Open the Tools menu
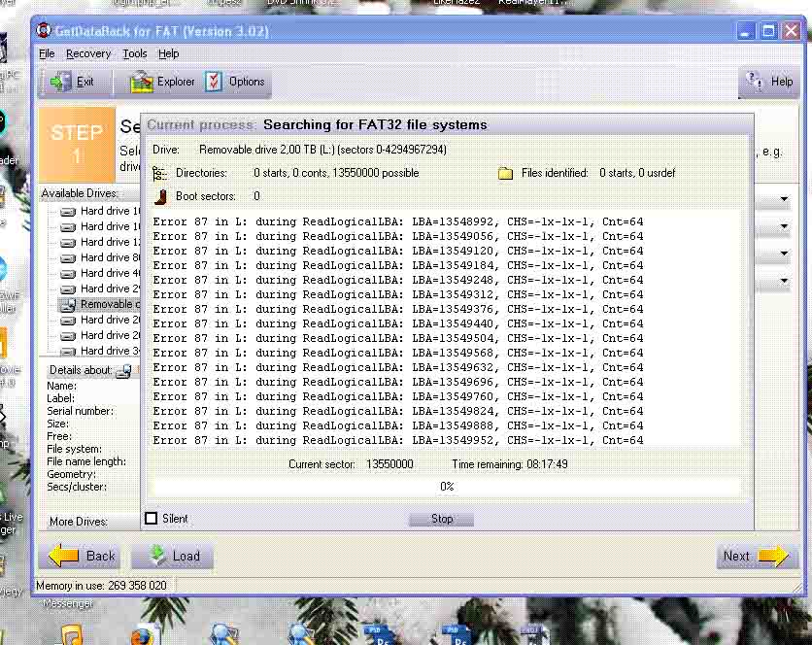The width and height of the screenshot is (812, 645). (135, 53)
